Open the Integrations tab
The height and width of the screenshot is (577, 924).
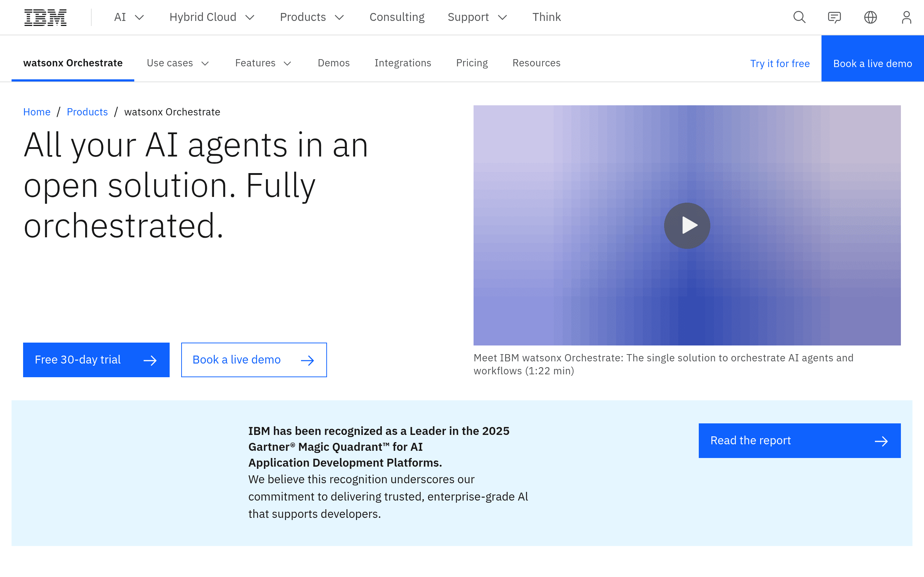point(403,63)
